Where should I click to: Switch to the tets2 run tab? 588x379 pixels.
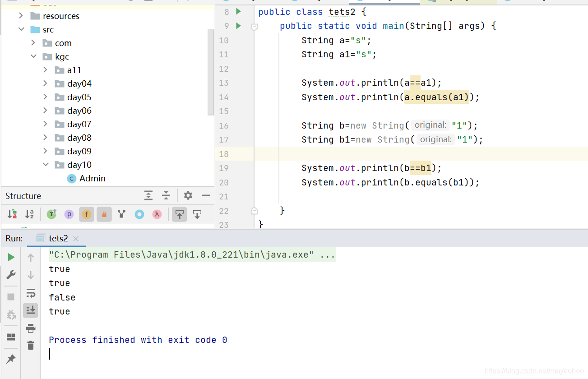[x=58, y=238]
